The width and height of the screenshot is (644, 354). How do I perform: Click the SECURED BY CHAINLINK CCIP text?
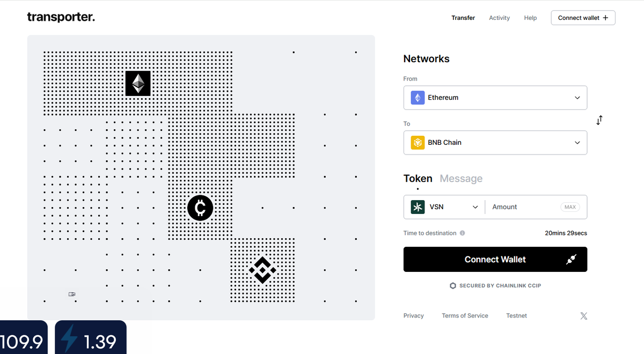point(500,286)
